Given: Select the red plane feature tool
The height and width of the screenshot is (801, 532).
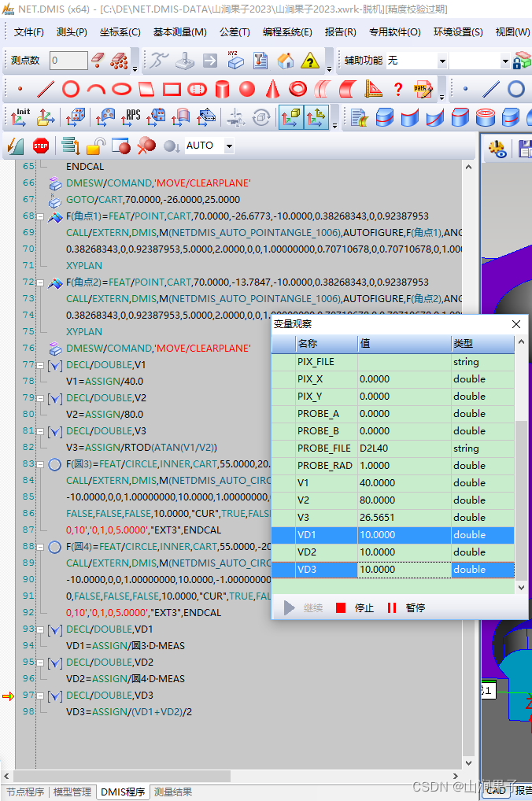Looking at the screenshot, I should (x=146, y=90).
